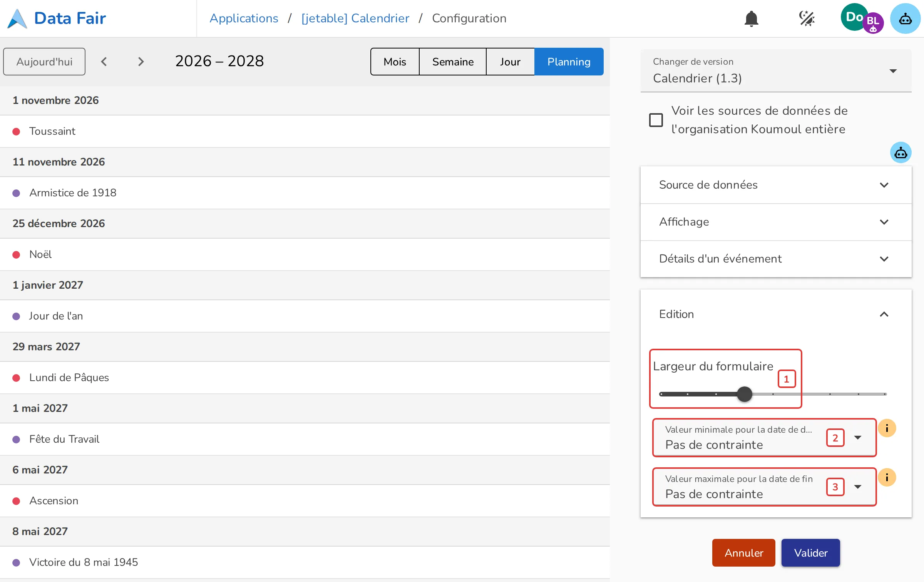This screenshot has height=582, width=924.
Task: Click the red dot beside Lundi de Pâques
Action: (16, 378)
